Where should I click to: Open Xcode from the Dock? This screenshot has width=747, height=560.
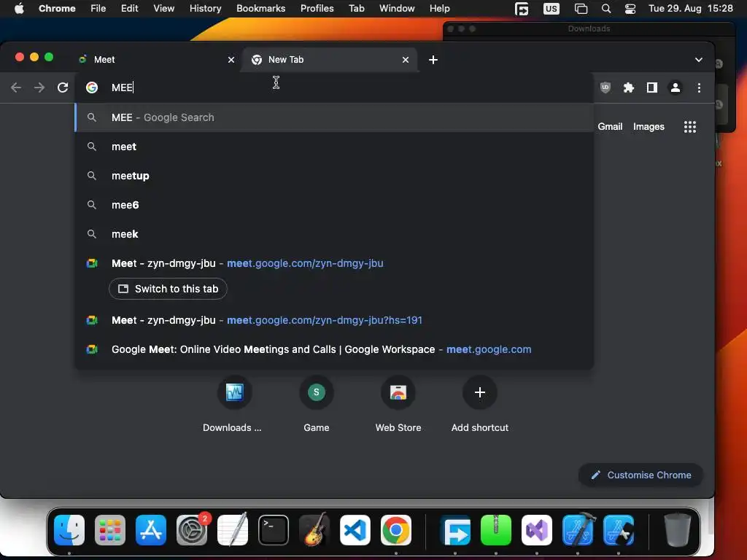coord(578,530)
